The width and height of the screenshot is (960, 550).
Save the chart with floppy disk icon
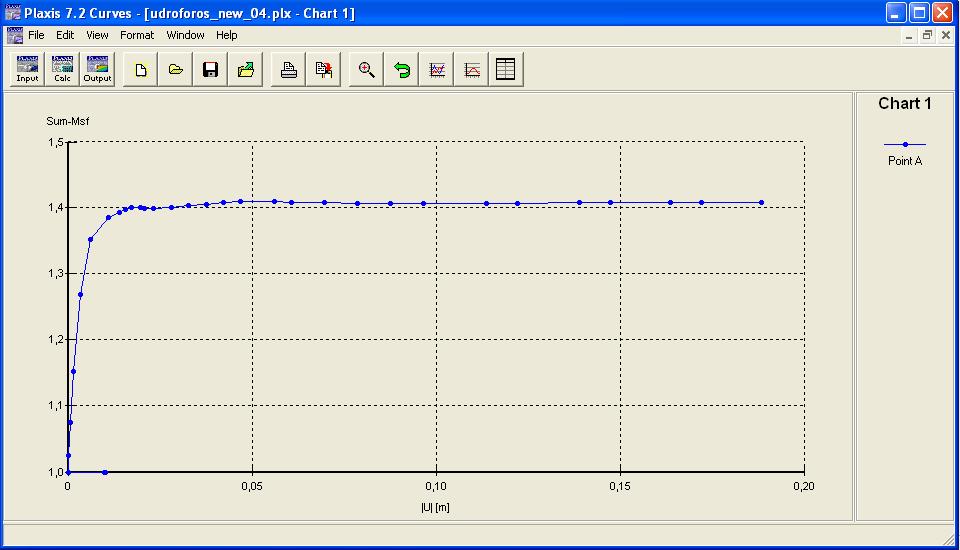click(x=211, y=69)
